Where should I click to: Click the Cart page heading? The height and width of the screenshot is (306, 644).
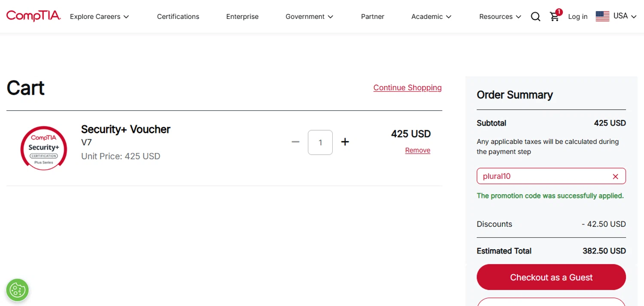coord(26,88)
